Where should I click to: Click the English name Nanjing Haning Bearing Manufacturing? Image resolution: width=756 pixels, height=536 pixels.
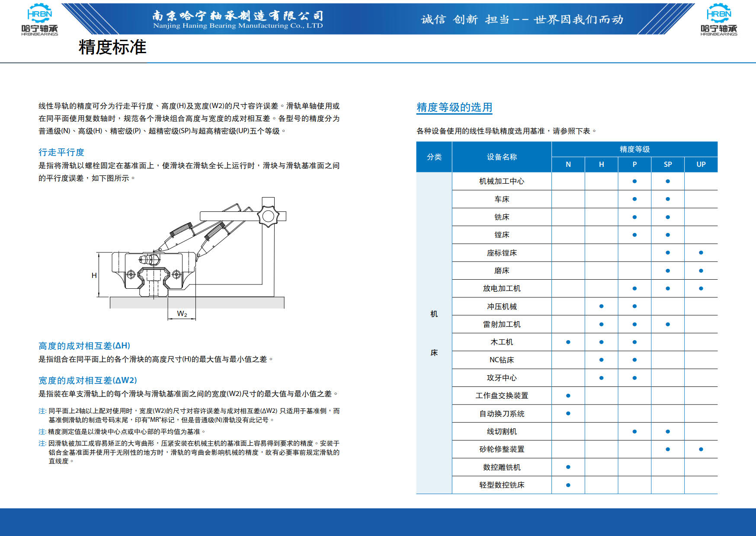tap(238, 26)
